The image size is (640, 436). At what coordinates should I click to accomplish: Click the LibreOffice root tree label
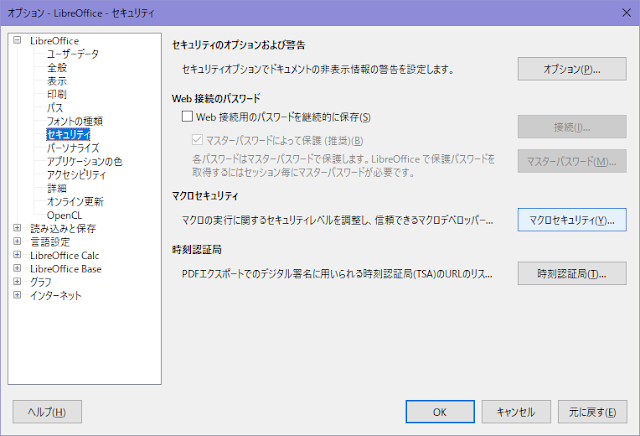coord(54,41)
